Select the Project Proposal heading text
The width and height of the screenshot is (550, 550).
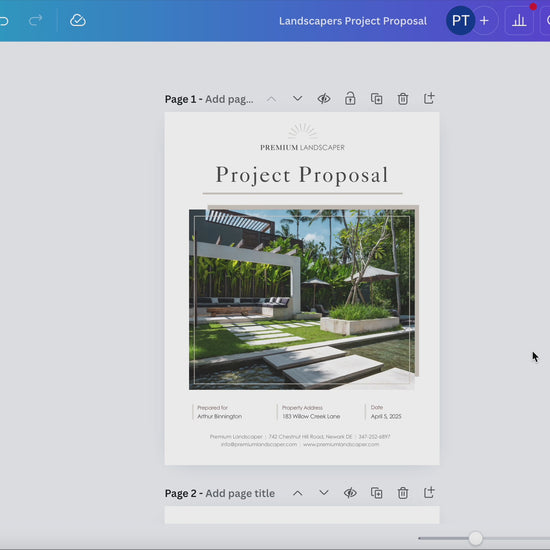[302, 175]
